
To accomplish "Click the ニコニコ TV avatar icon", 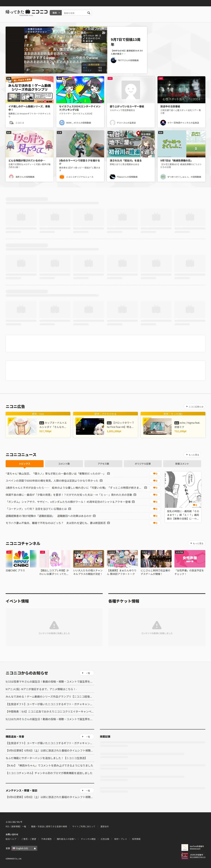I will 11,123.
